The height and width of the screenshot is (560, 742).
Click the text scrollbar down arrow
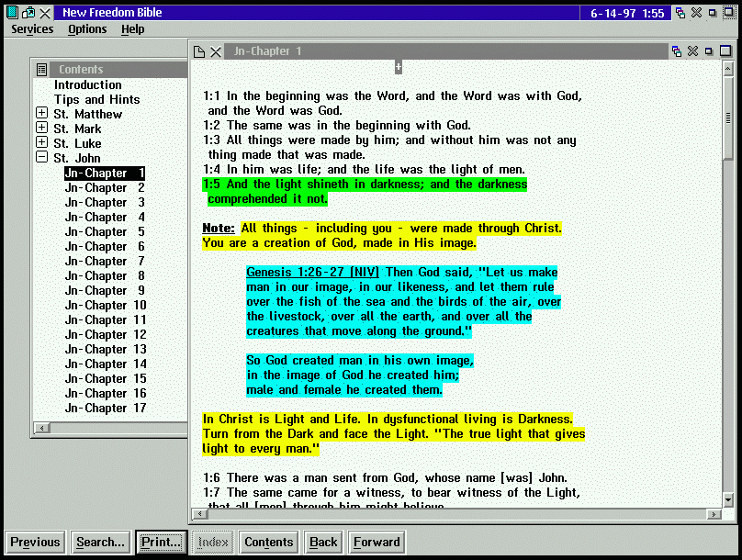(x=728, y=499)
